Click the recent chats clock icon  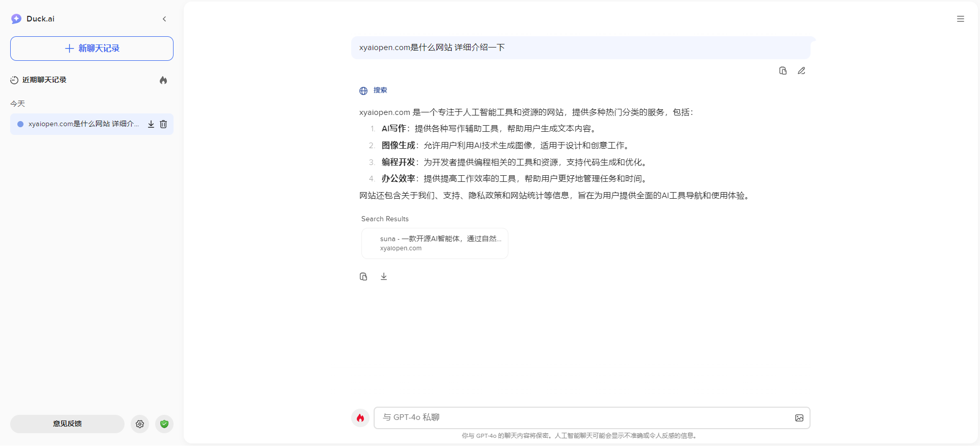tap(14, 80)
